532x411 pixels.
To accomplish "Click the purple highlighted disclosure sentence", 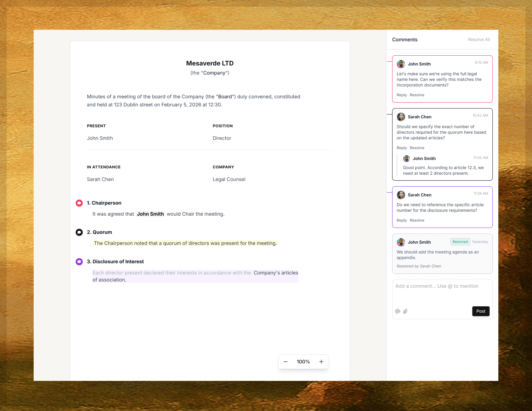I will click(195, 276).
